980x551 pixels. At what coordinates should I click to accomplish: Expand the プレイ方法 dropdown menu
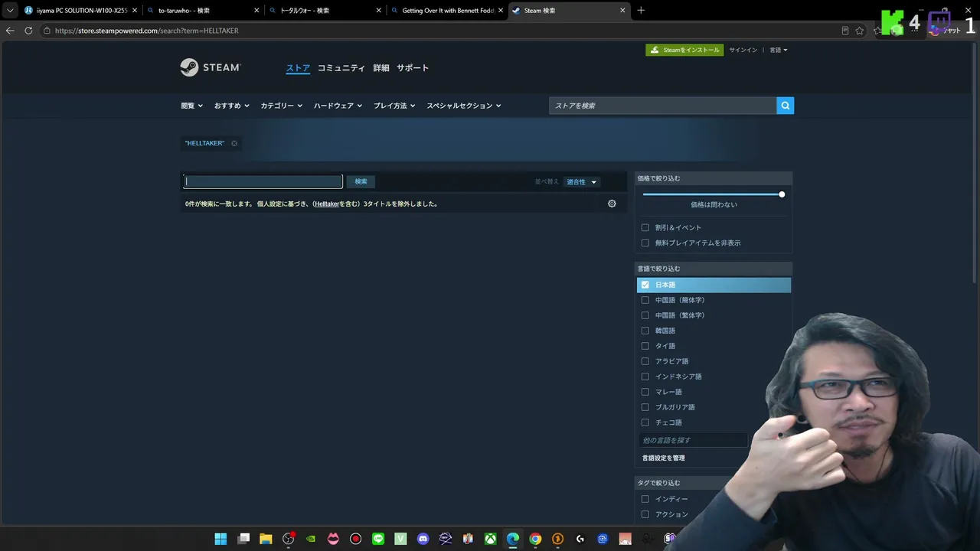tap(395, 106)
